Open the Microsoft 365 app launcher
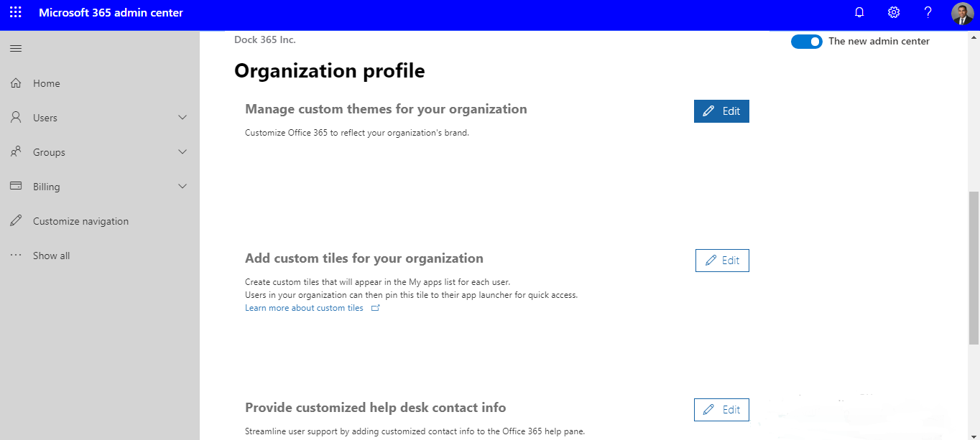The width and height of the screenshot is (980, 440). 15,12
